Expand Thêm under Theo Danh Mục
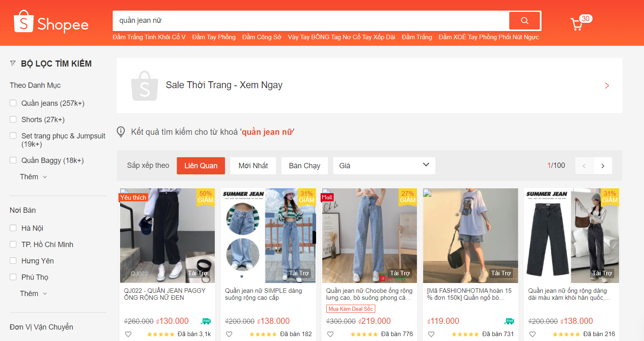 coord(33,177)
